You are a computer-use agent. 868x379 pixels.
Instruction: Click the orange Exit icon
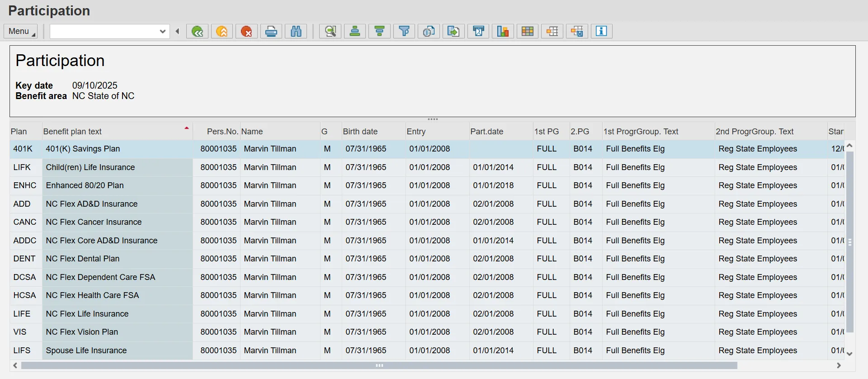tap(222, 31)
